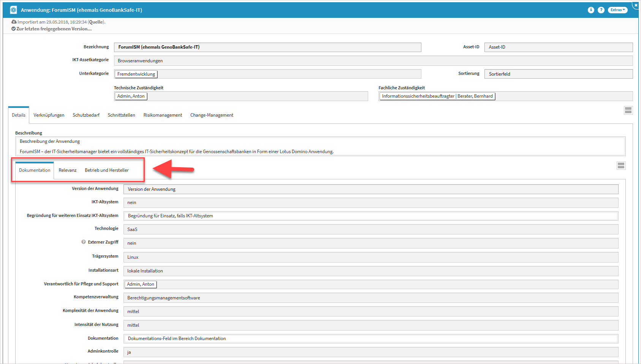Click into the Version der Anwendung field
Screen dimensions: 641x364
coord(370,189)
